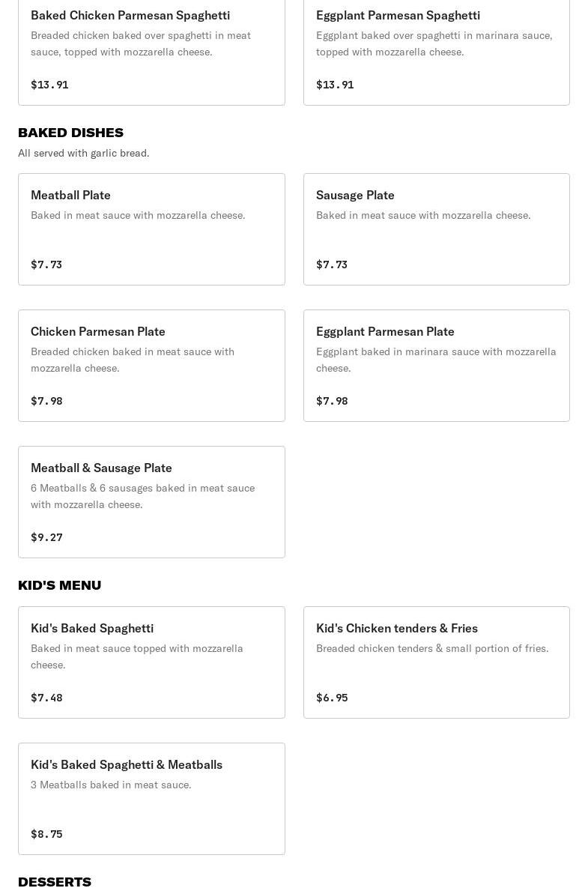This screenshot has height=891, width=588.
Task: Choose the Meatball Plate menu item
Action: coord(151,229)
